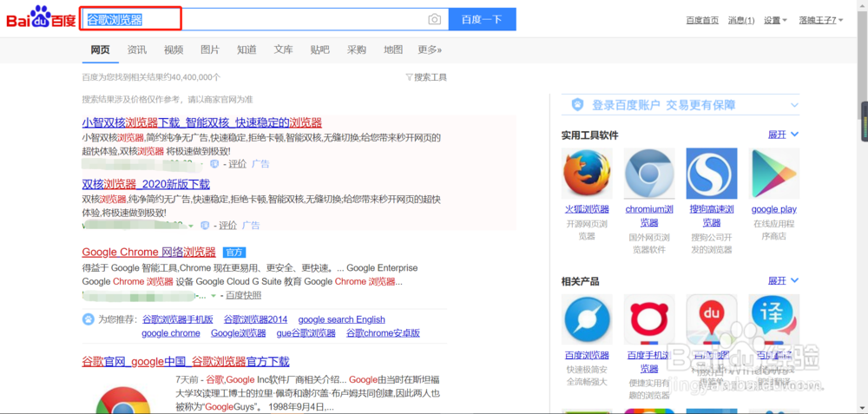Open the 落魄王子7 account dropdown

(821, 21)
